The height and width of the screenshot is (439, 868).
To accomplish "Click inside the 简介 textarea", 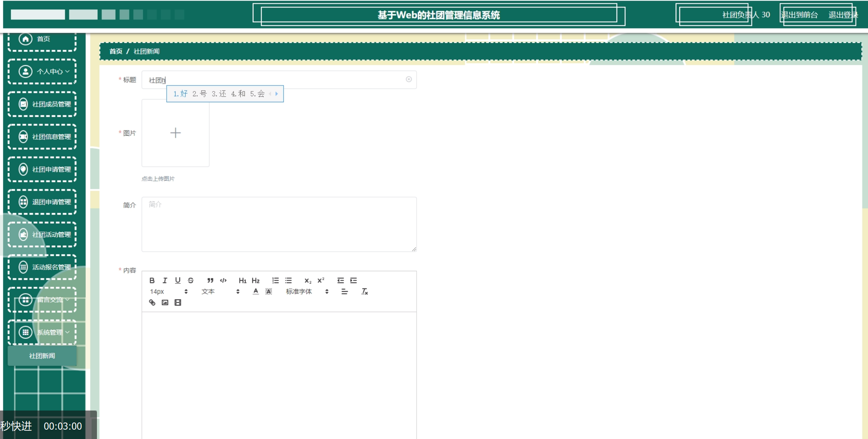I will [279, 224].
